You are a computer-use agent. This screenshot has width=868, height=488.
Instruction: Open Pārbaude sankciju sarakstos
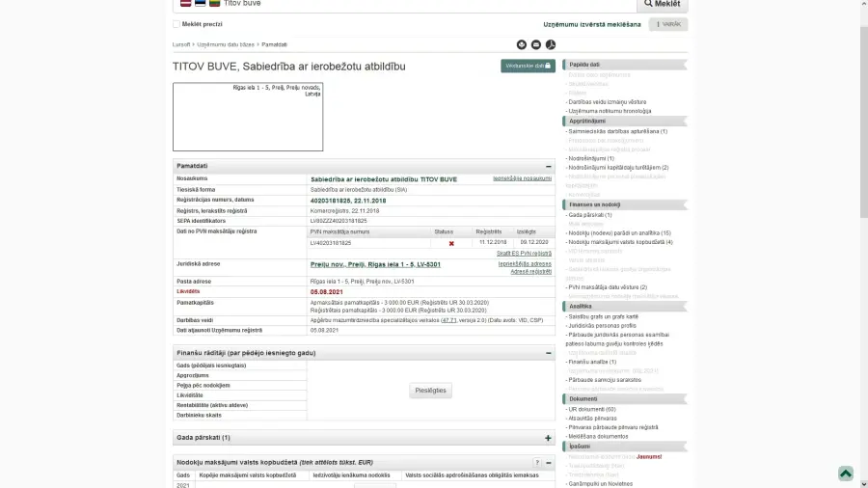(x=605, y=380)
